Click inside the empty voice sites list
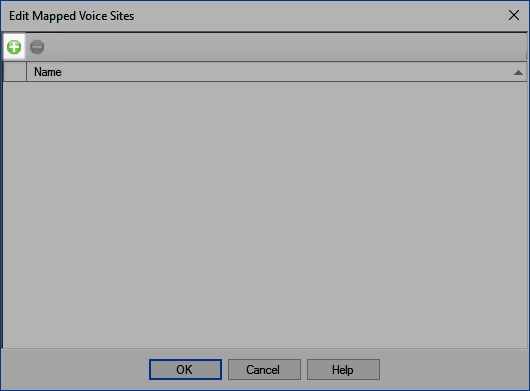 coord(265,215)
